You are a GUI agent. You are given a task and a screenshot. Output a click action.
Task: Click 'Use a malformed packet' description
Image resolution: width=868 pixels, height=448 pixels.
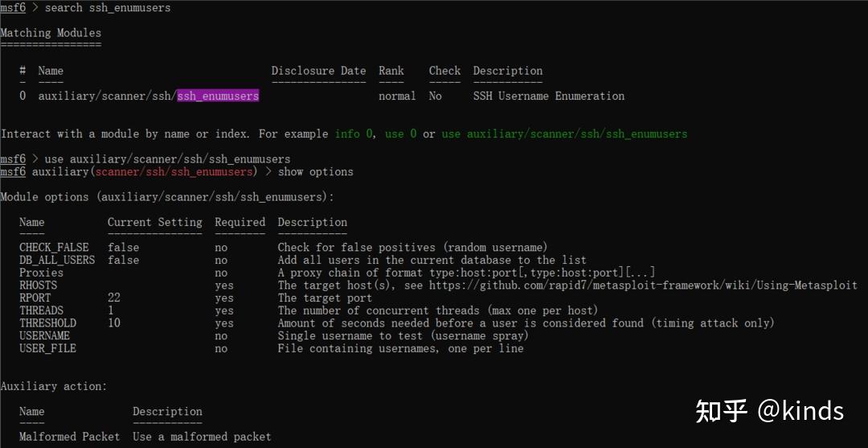coord(202,437)
